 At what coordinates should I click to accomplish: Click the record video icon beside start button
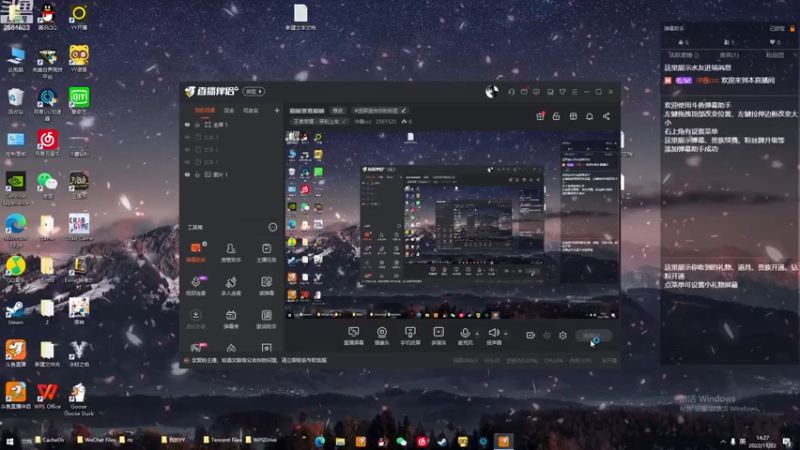[530, 335]
